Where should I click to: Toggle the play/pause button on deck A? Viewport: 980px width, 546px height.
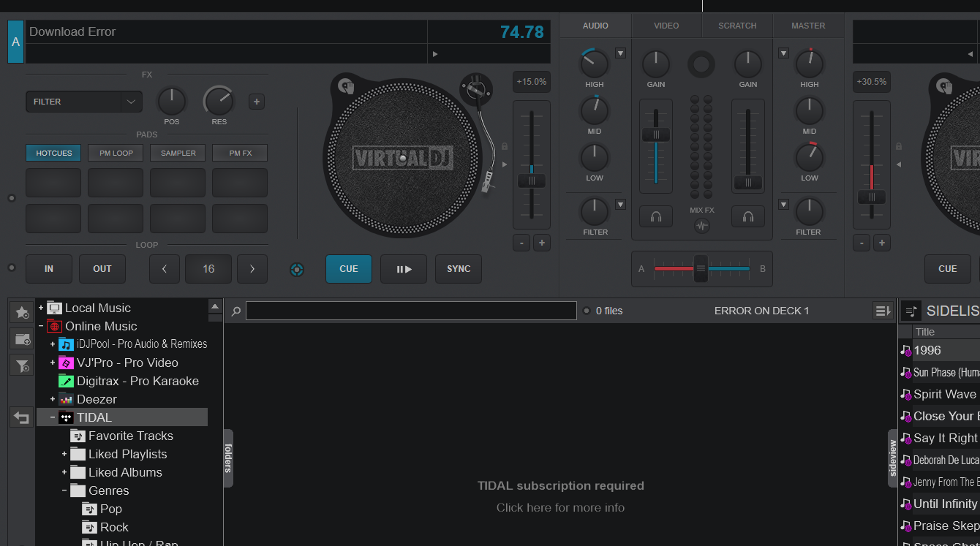point(404,269)
